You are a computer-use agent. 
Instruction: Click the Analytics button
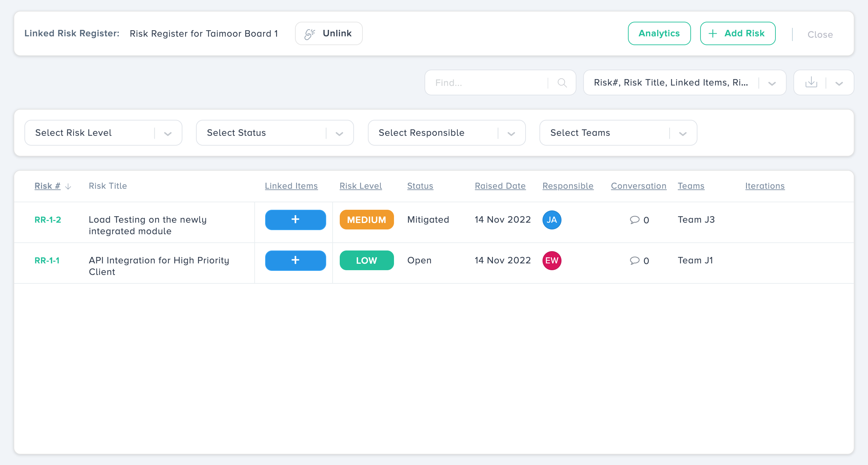pos(659,33)
